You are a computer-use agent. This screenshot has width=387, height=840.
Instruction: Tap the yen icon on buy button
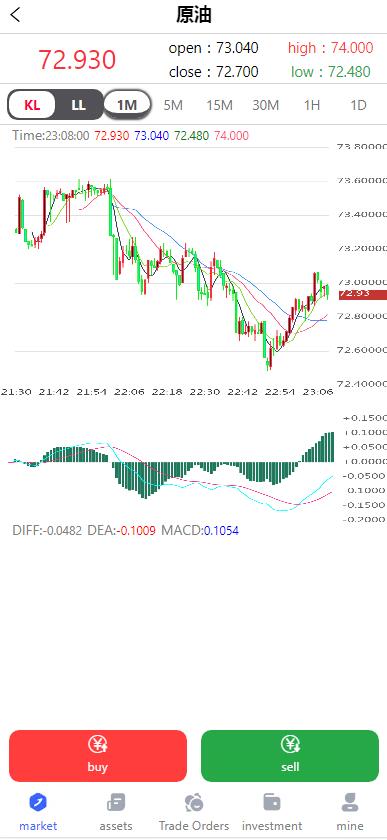pyautogui.click(x=98, y=745)
